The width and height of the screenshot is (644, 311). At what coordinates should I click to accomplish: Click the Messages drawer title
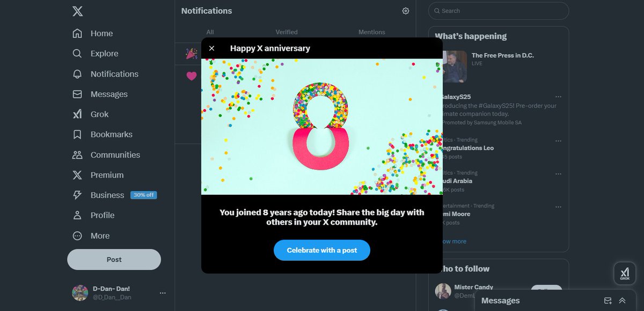501,301
